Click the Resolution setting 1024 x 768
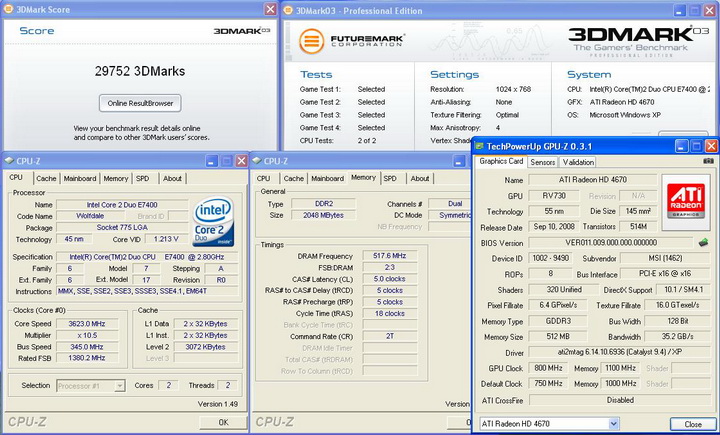 [513, 89]
